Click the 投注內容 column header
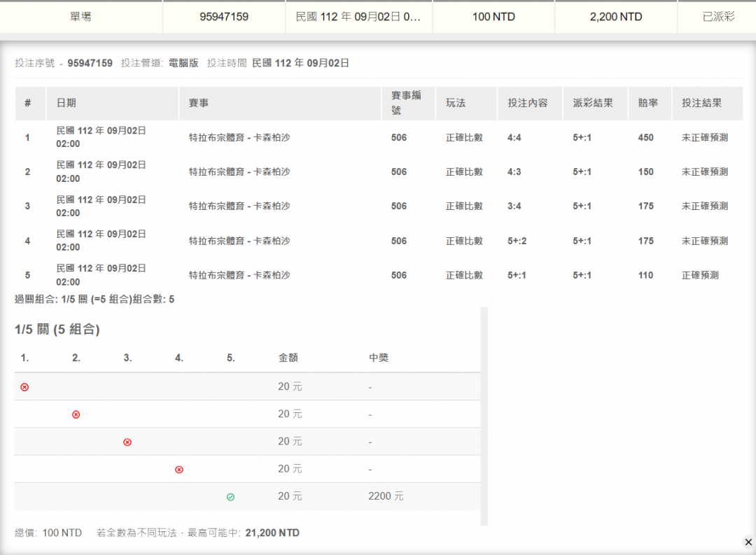The height and width of the screenshot is (555, 756). (x=530, y=103)
